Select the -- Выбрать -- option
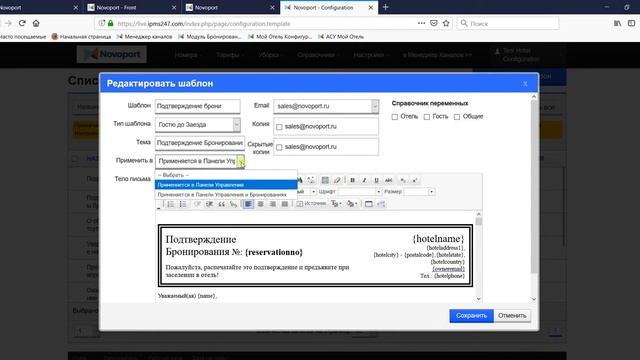640x360 pixels. (226, 175)
